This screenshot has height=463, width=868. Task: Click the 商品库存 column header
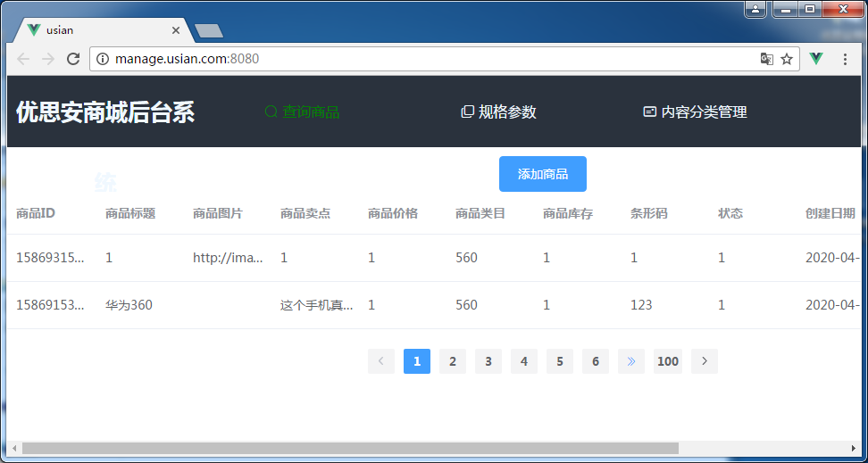click(568, 213)
